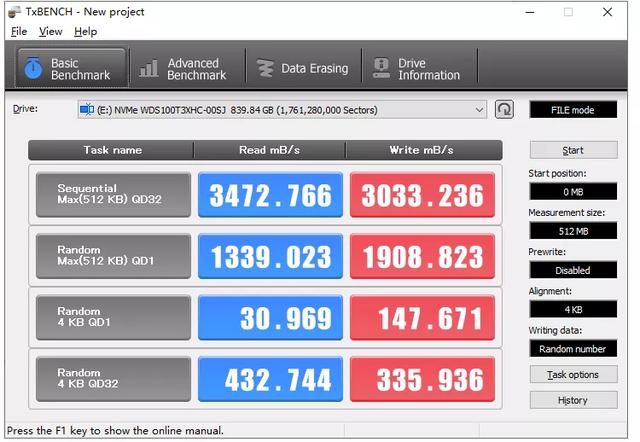The height and width of the screenshot is (442, 640).
Task: Click the Random 4 KB QD1 task button
Action: tap(113, 317)
